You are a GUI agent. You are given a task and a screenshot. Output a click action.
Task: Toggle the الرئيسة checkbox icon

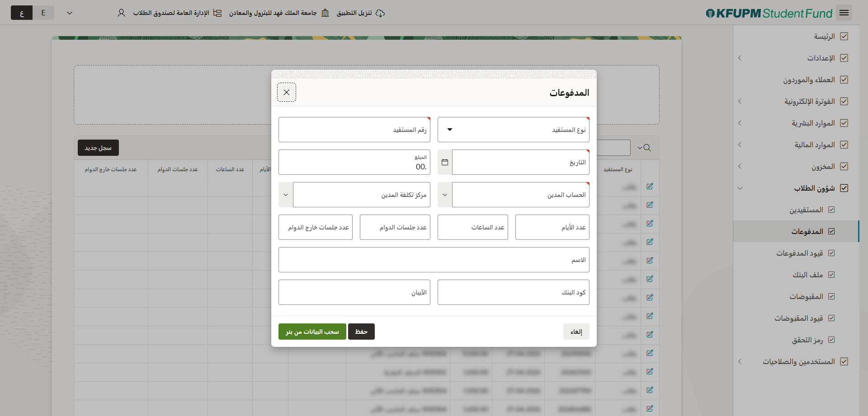tap(844, 36)
